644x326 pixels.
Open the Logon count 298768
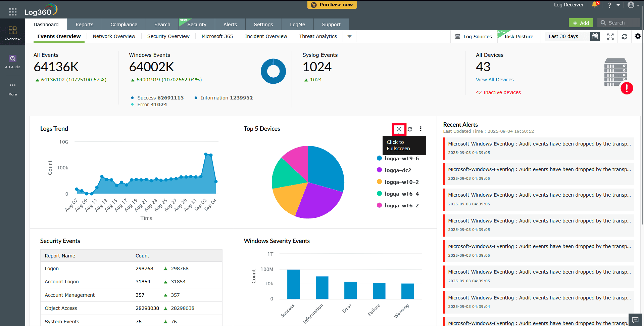point(144,269)
